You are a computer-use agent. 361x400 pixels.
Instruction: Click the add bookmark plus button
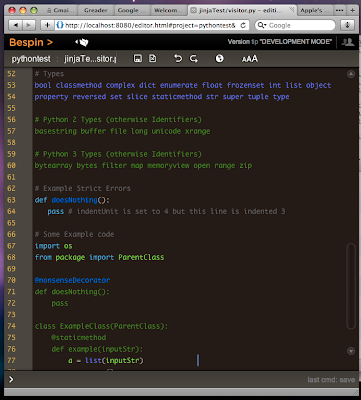47,25
